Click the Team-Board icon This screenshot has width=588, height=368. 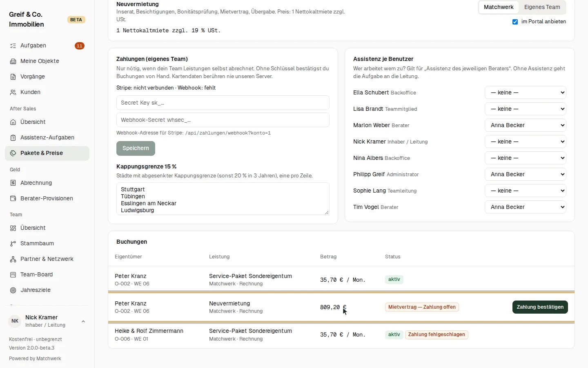point(13,275)
